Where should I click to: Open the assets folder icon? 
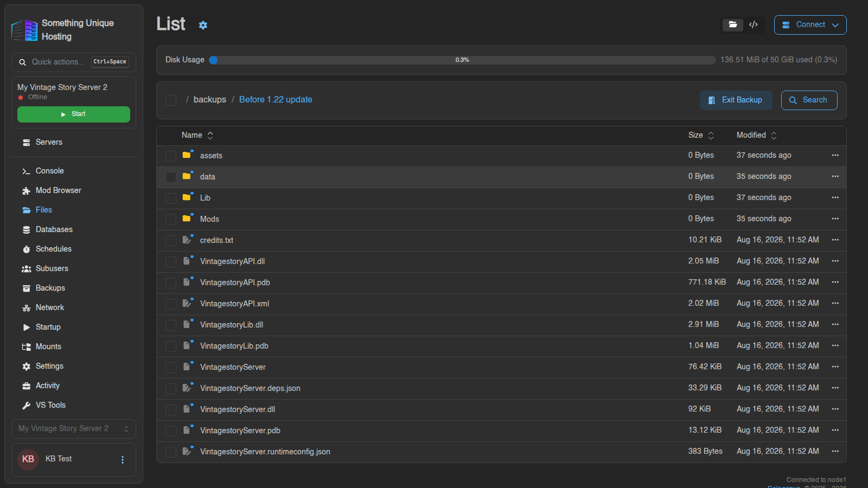click(x=187, y=155)
